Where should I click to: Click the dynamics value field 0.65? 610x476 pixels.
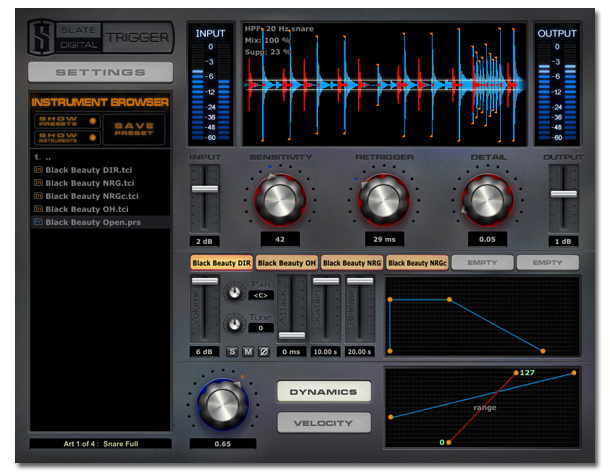[223, 444]
